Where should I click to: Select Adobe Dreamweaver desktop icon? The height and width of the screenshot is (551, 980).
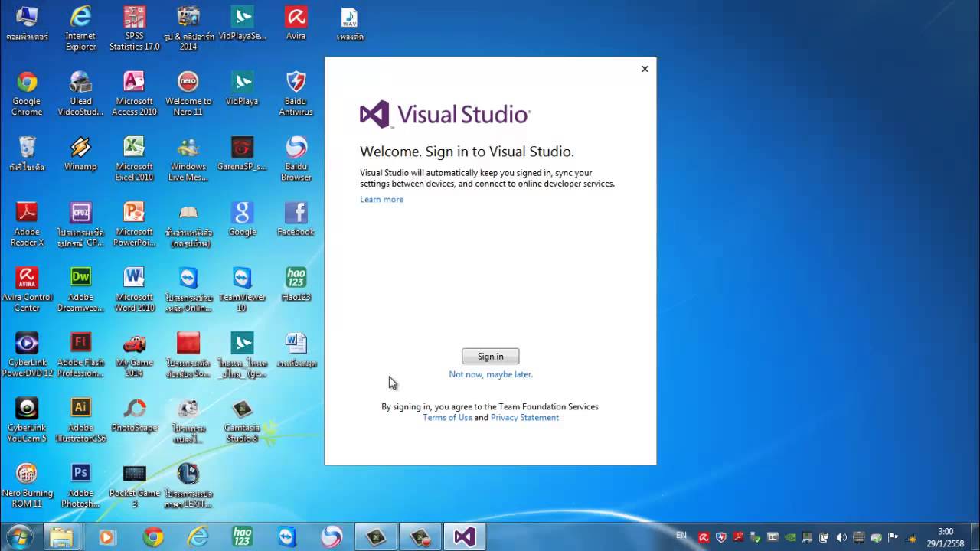(x=80, y=289)
